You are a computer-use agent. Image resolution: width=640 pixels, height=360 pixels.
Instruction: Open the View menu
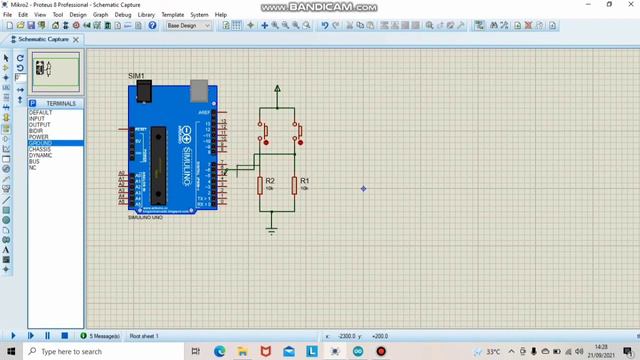coord(40,15)
